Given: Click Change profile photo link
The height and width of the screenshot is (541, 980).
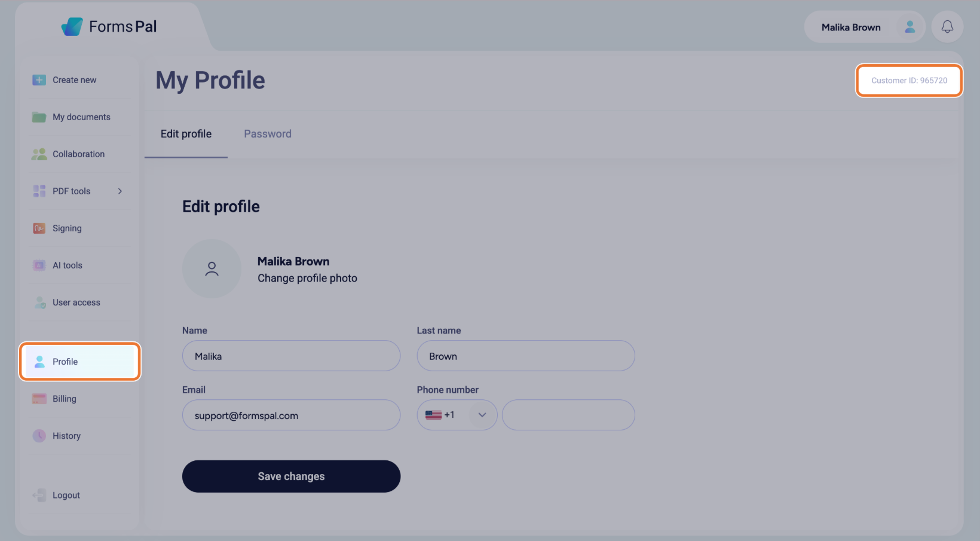Looking at the screenshot, I should point(307,278).
